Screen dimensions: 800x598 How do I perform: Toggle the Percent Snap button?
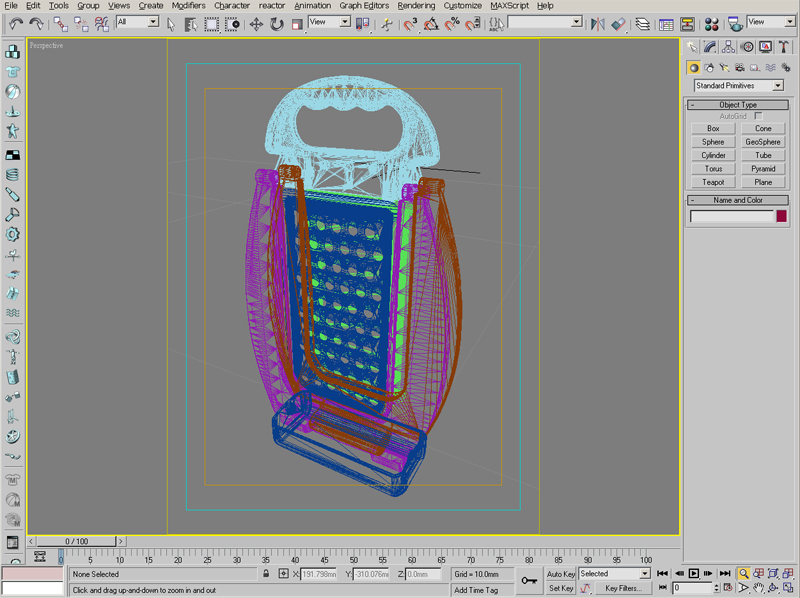click(452, 24)
